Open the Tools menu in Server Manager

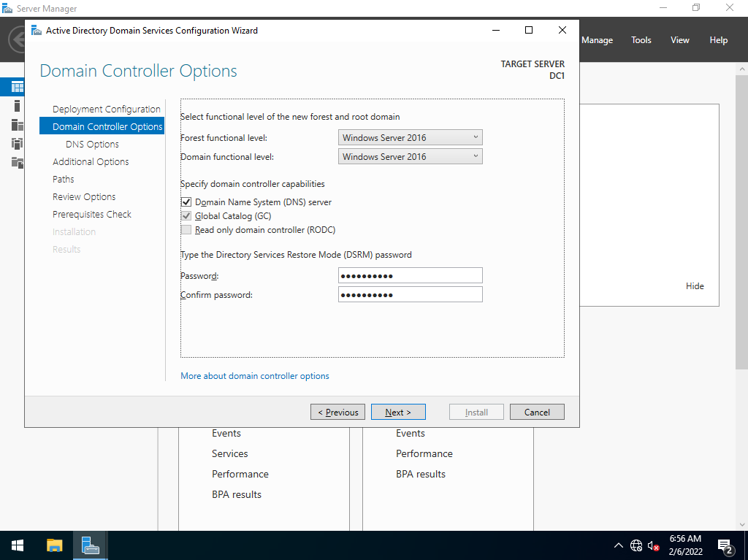pos(641,40)
